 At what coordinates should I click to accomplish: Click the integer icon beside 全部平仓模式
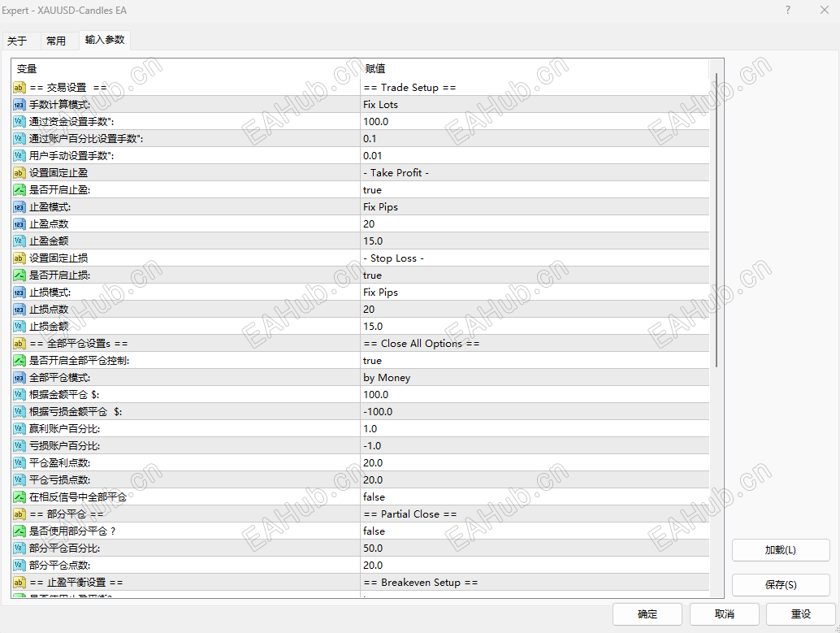(x=19, y=378)
